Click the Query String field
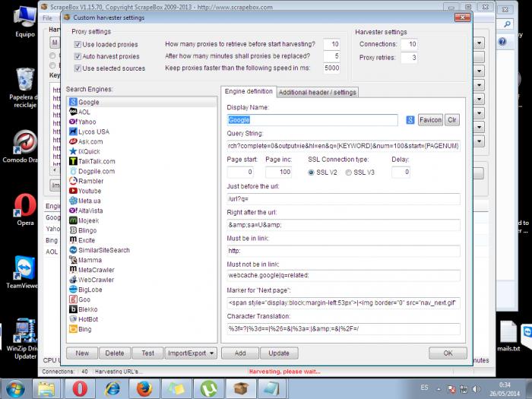 [344, 146]
